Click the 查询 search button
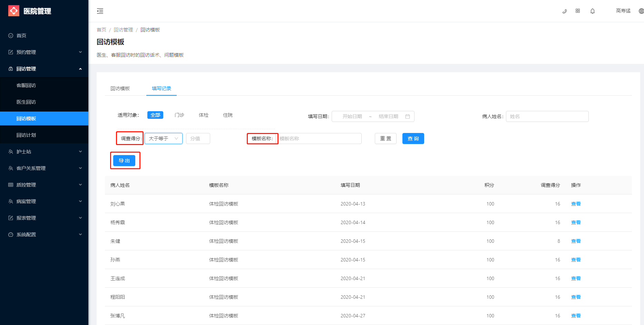The image size is (644, 325). 413,138
